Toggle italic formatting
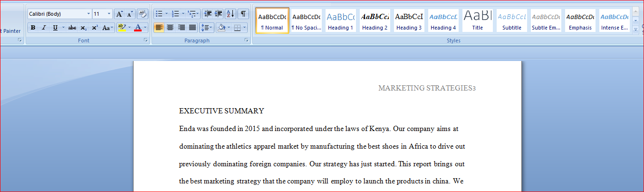 click(44, 28)
